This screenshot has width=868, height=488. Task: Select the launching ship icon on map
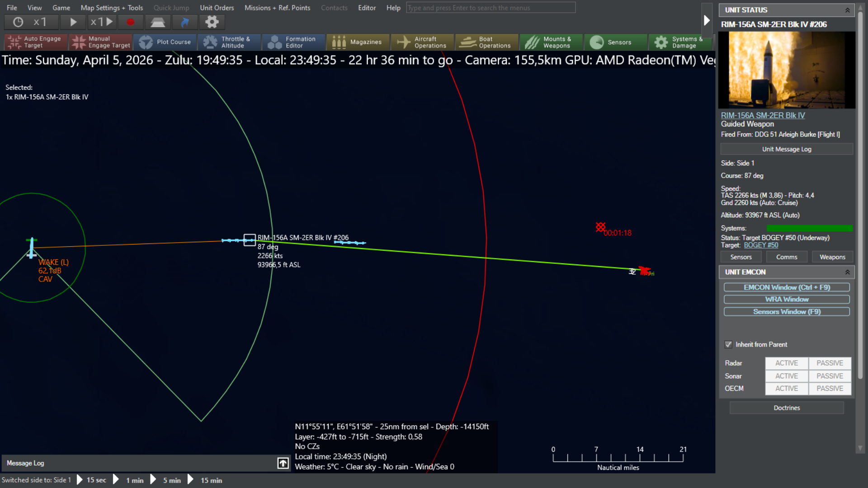click(x=31, y=248)
